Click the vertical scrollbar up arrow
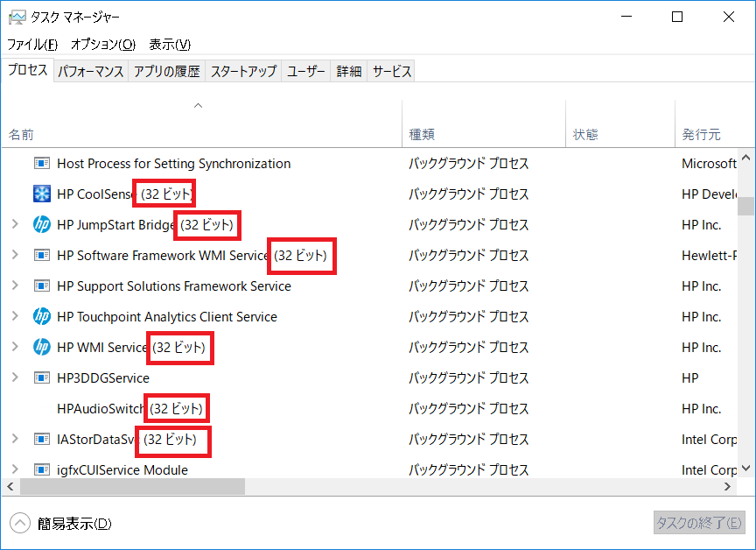This screenshot has width=756, height=550. [745, 158]
